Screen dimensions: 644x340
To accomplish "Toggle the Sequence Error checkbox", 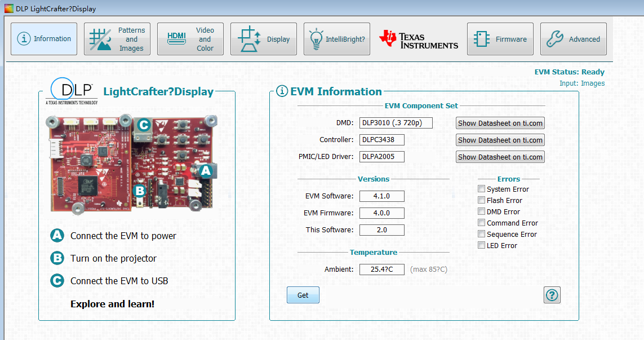I will (481, 234).
